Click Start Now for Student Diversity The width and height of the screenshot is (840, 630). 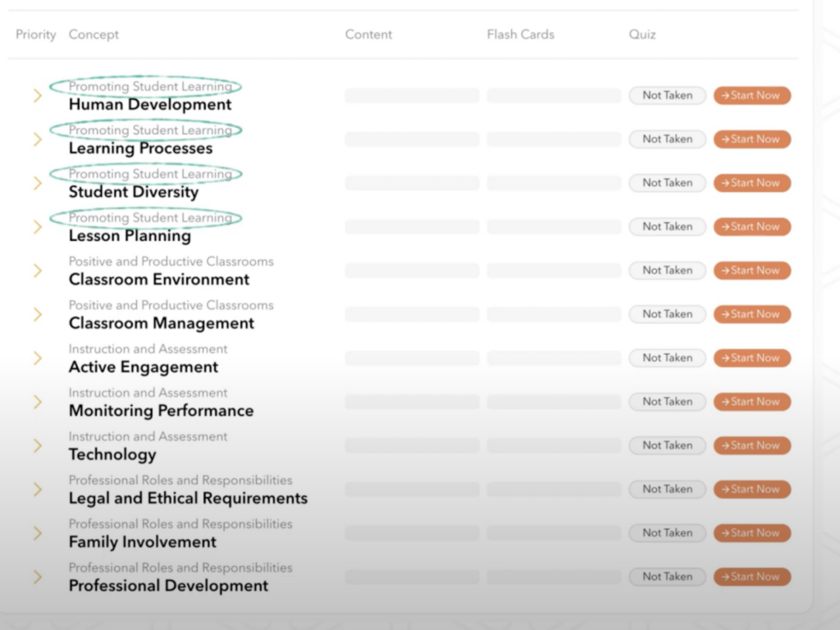point(751,183)
